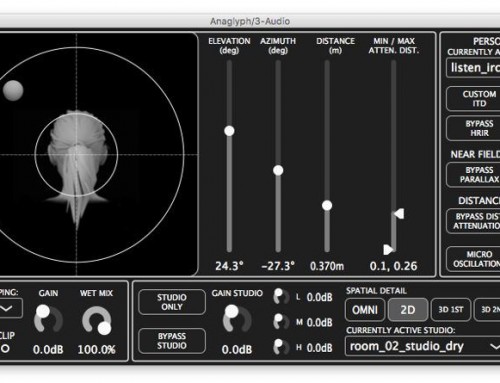Image resolution: width=500 pixels, height=383 pixels.
Task: Click the M 0.0dB value
Action: pos(319,322)
